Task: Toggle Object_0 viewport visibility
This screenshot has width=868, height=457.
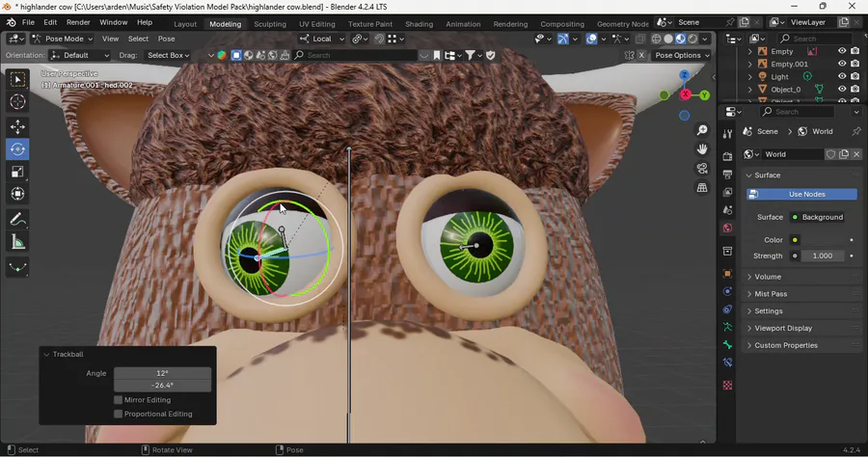Action: [842, 89]
